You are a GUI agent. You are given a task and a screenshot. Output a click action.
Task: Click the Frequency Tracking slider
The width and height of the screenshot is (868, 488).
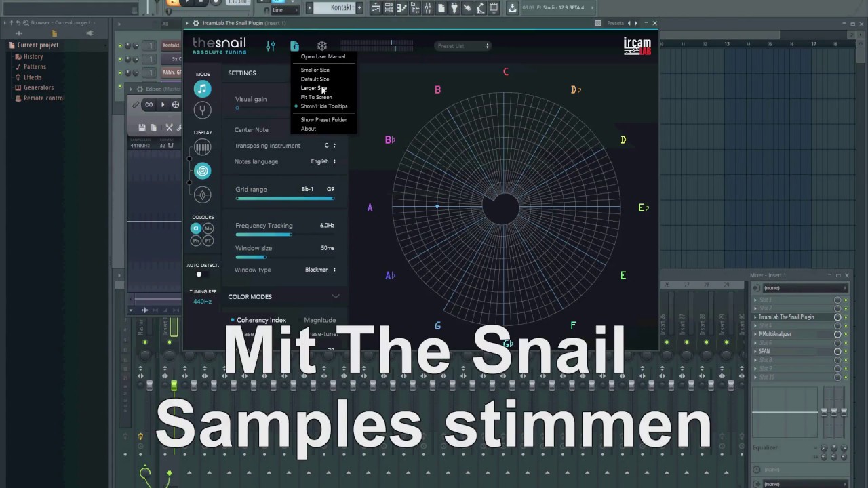(x=285, y=235)
